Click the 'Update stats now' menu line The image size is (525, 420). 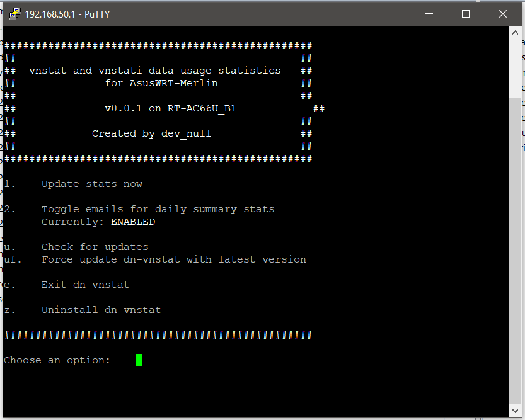(92, 184)
